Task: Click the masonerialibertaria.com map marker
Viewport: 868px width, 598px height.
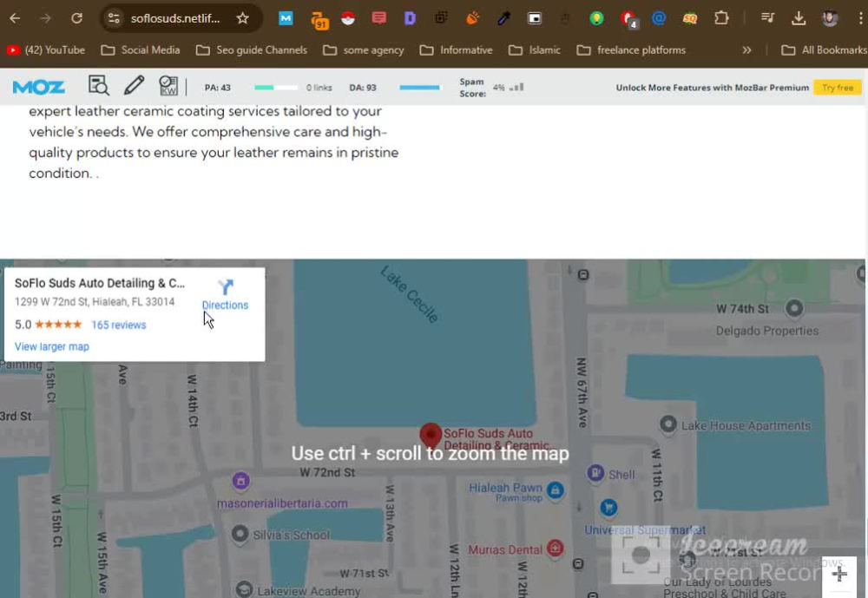Action: click(x=240, y=481)
